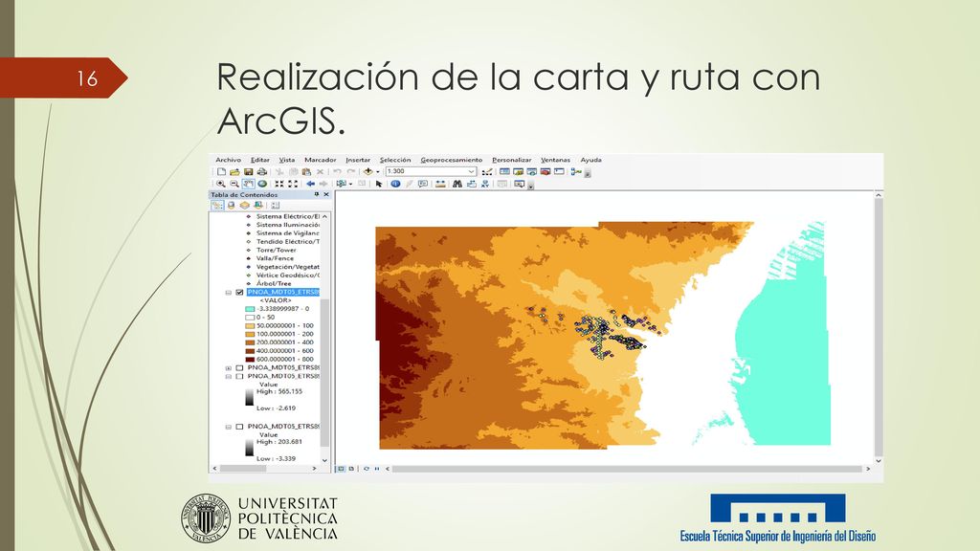
Task: Check PNOA layer box above High 565.155
Action: (239, 377)
